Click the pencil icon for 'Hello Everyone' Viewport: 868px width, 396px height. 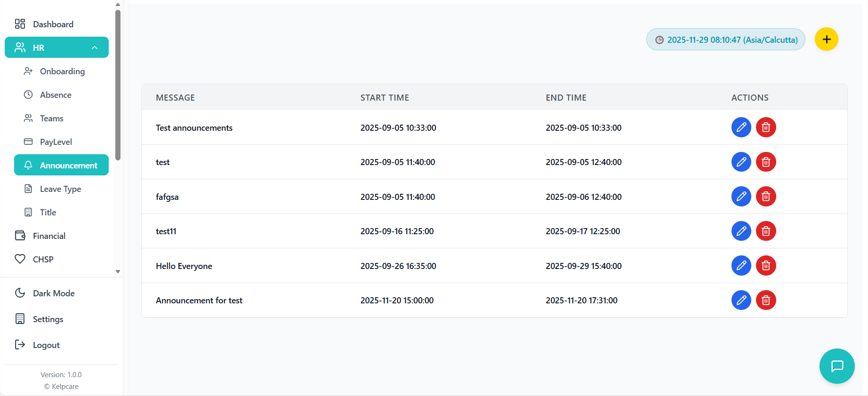741,266
